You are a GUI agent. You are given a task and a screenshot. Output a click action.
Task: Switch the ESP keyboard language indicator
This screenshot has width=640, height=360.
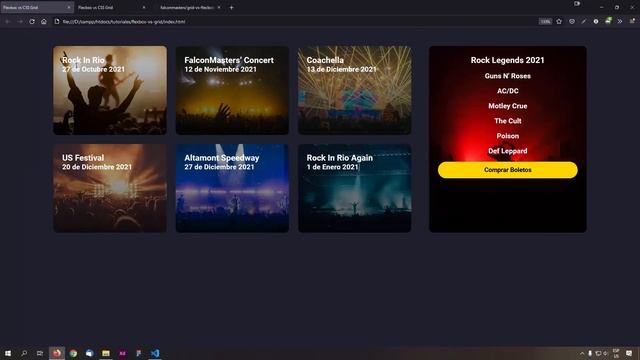616,353
